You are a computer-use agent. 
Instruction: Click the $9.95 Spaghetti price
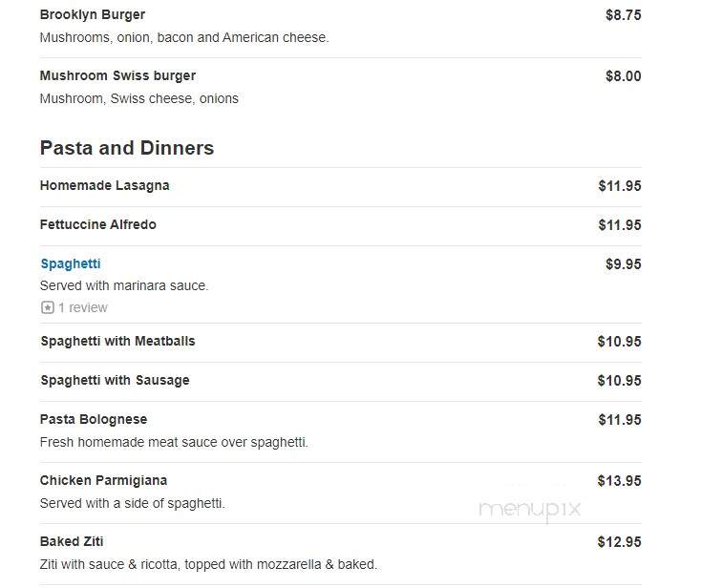624,264
